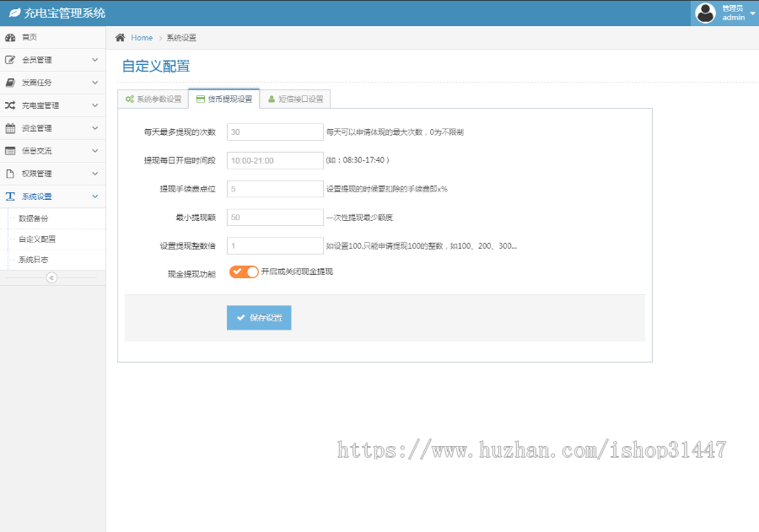This screenshot has width=759, height=532.
Task: Click the shuffle icon beside 充电宝管理
Action: [x=10, y=105]
